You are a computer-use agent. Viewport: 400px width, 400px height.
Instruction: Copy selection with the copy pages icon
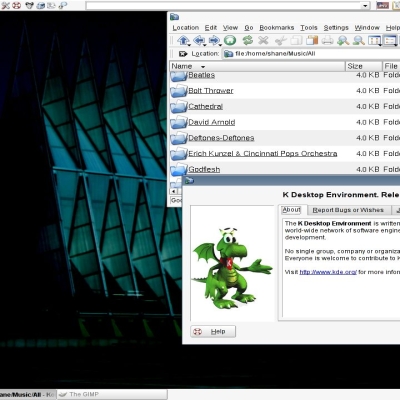pyautogui.click(x=296, y=41)
